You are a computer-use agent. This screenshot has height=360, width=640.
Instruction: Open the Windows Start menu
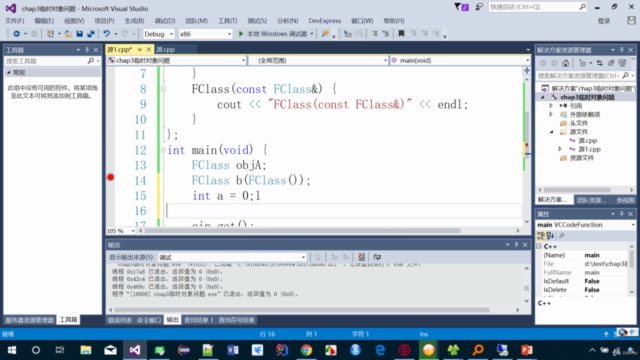tap(11, 350)
